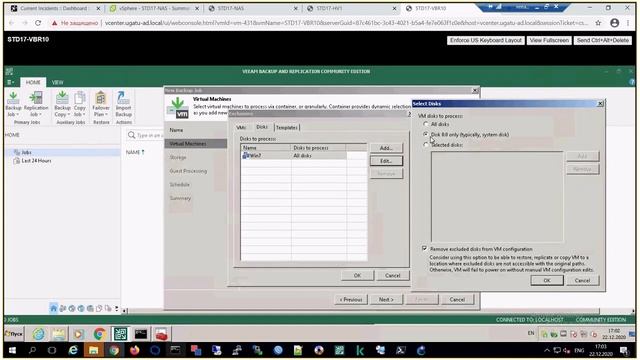Image resolution: width=640 pixels, height=360 pixels.
Task: Go to < Previous wizard step
Action: [x=351, y=300]
